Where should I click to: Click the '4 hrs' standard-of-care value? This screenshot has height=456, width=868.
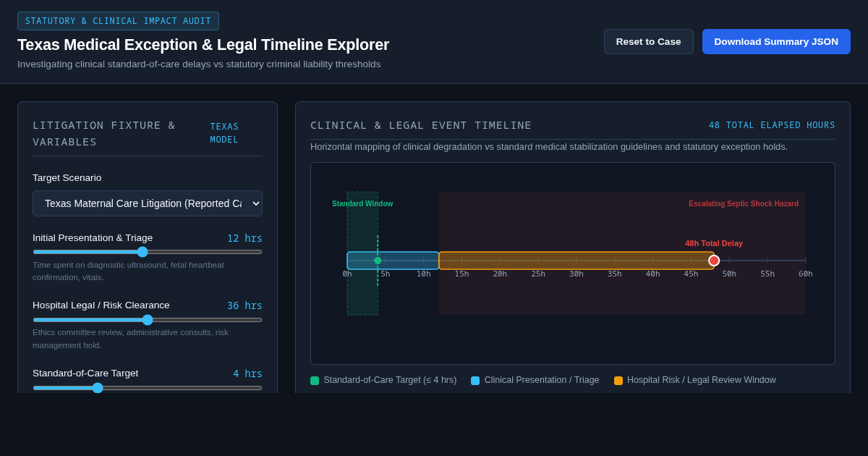247,373
